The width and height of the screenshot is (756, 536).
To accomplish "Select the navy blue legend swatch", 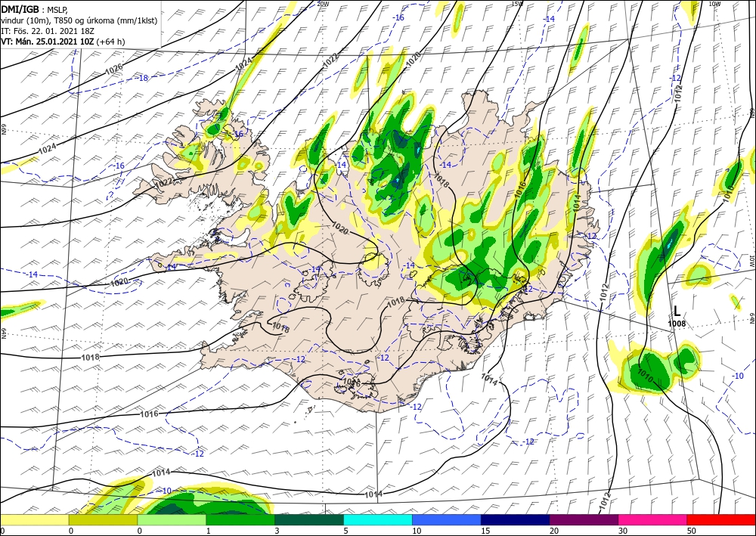I will [516, 519].
